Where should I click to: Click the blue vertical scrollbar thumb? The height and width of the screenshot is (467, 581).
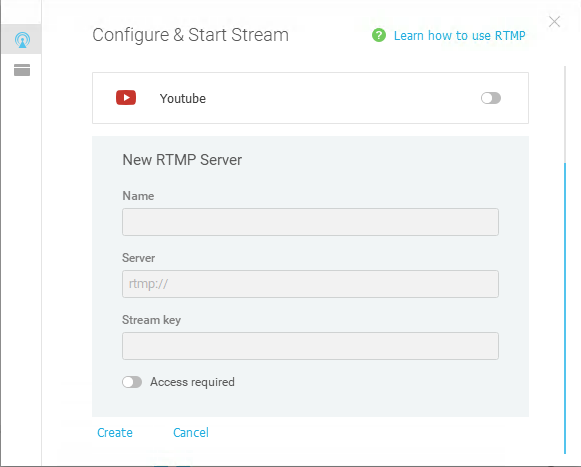pos(565,308)
